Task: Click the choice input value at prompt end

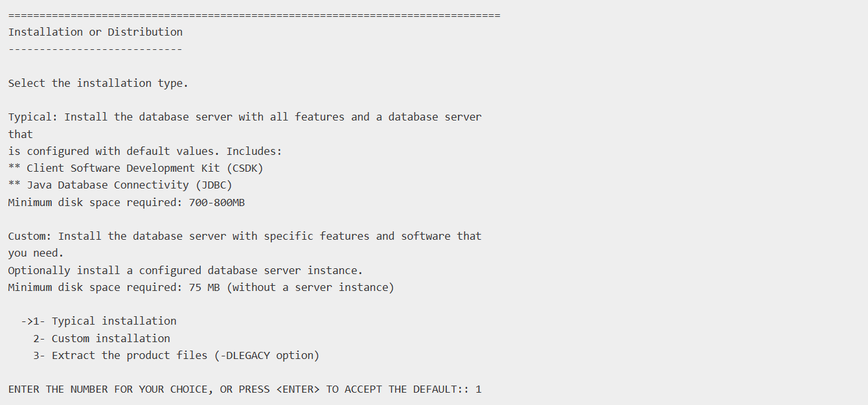Action: point(478,389)
